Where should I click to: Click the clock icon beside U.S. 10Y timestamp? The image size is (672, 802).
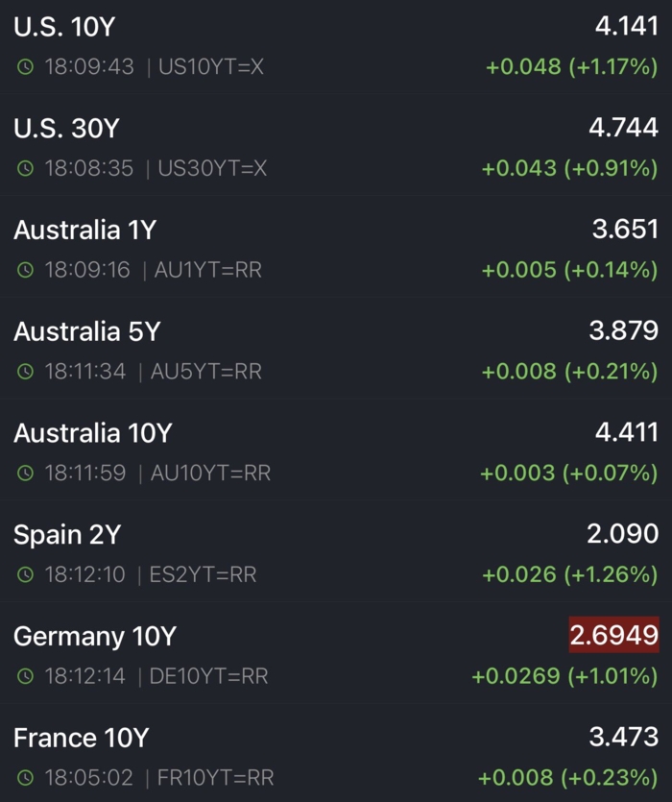[x=25, y=67]
